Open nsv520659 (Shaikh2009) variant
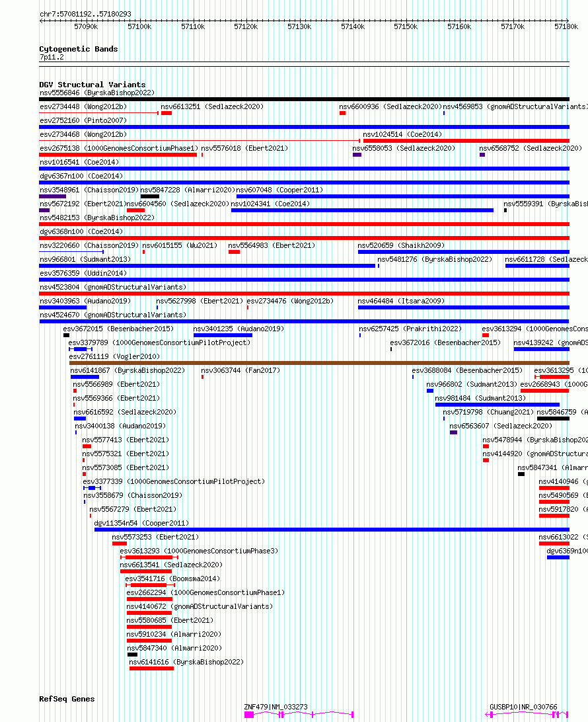Screen dimensions: 588x722 coord(401,245)
